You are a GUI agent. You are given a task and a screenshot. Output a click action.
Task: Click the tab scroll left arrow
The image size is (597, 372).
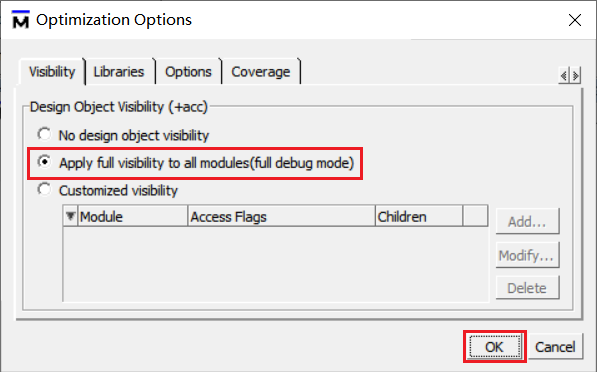click(563, 75)
